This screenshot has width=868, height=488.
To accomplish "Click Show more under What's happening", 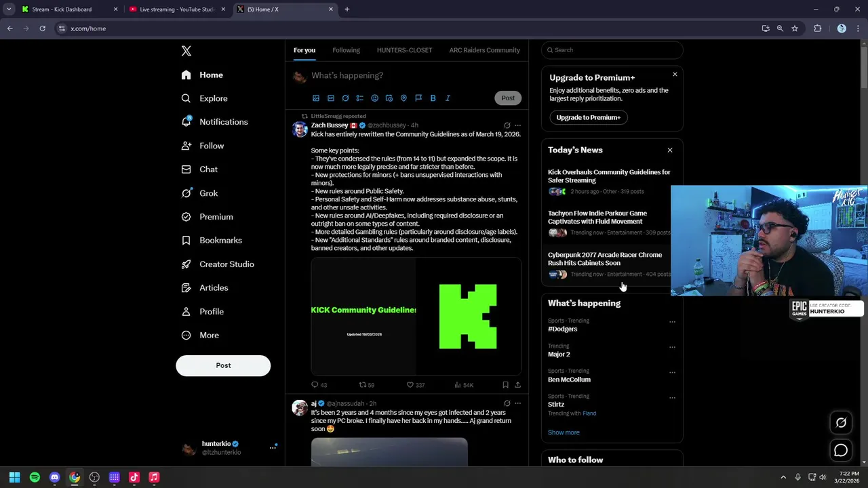I will point(564,432).
